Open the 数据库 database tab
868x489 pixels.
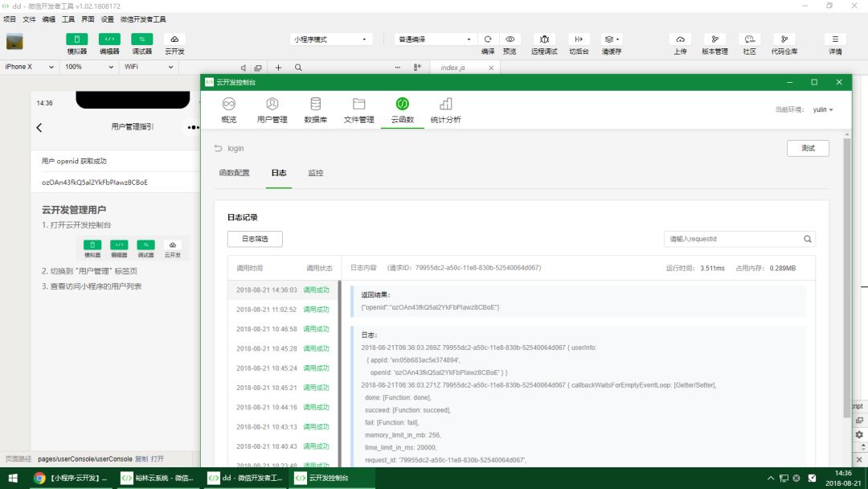316,110
